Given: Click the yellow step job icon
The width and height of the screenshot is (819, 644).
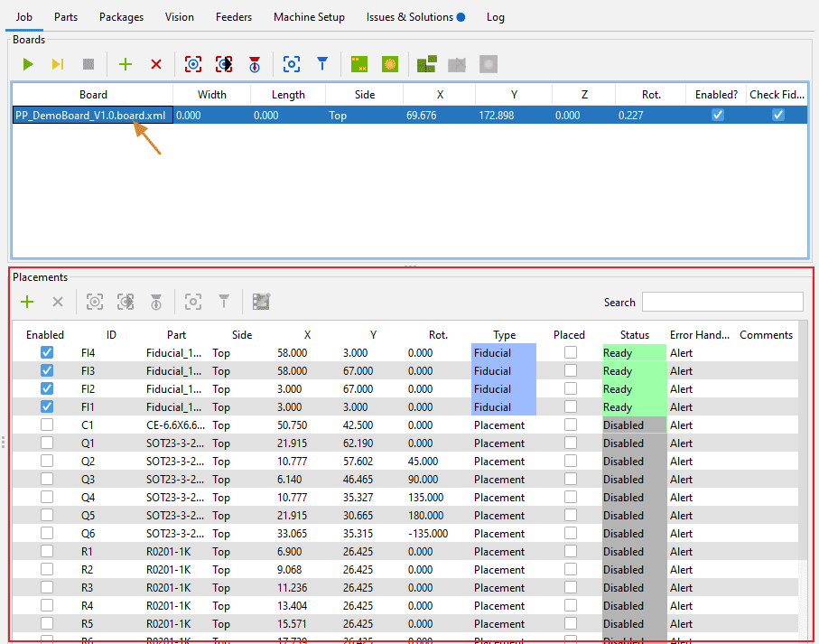Looking at the screenshot, I should pos(58,64).
